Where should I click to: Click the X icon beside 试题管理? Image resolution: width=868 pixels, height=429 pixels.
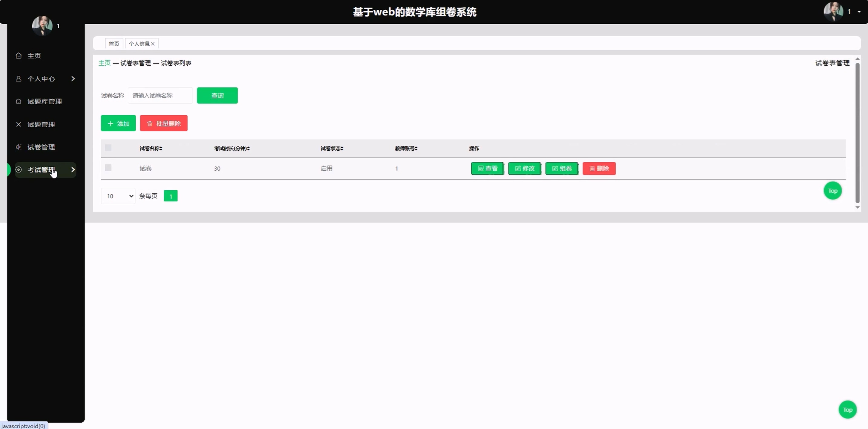click(18, 124)
